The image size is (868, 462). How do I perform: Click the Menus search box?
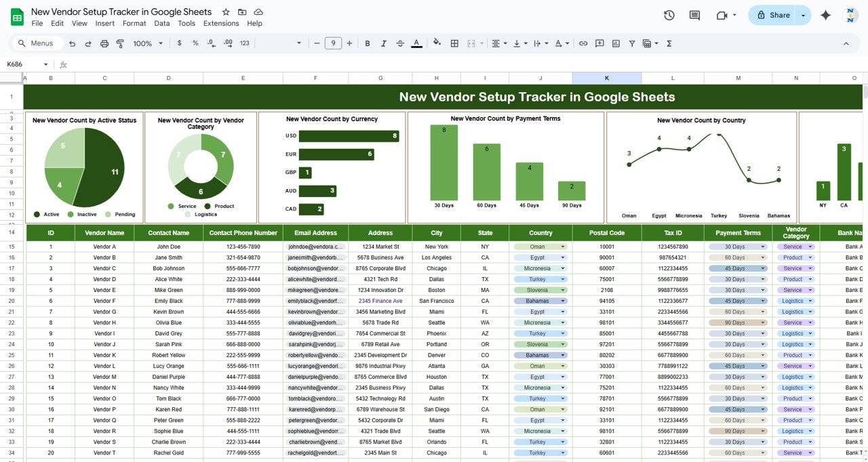pyautogui.click(x=37, y=43)
